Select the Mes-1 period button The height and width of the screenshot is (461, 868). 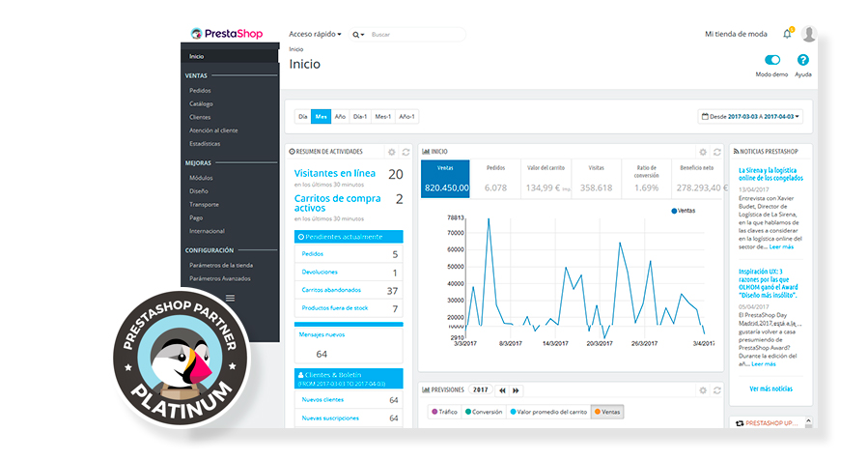[383, 116]
